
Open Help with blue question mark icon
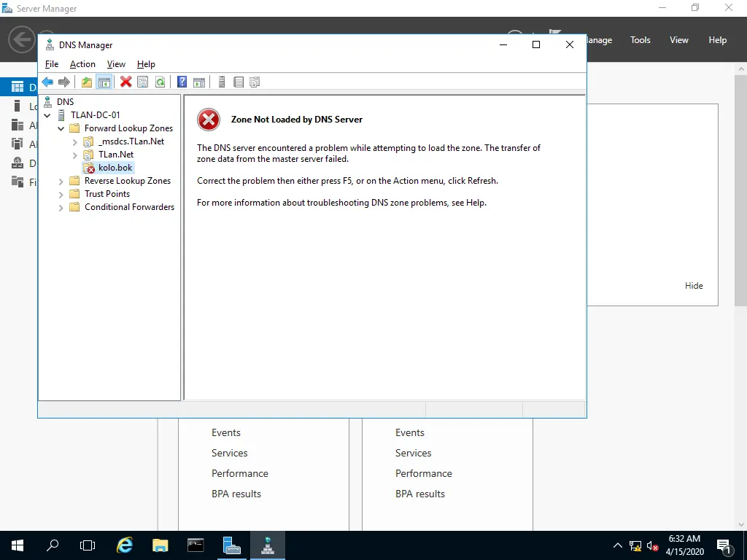pyautogui.click(x=182, y=82)
